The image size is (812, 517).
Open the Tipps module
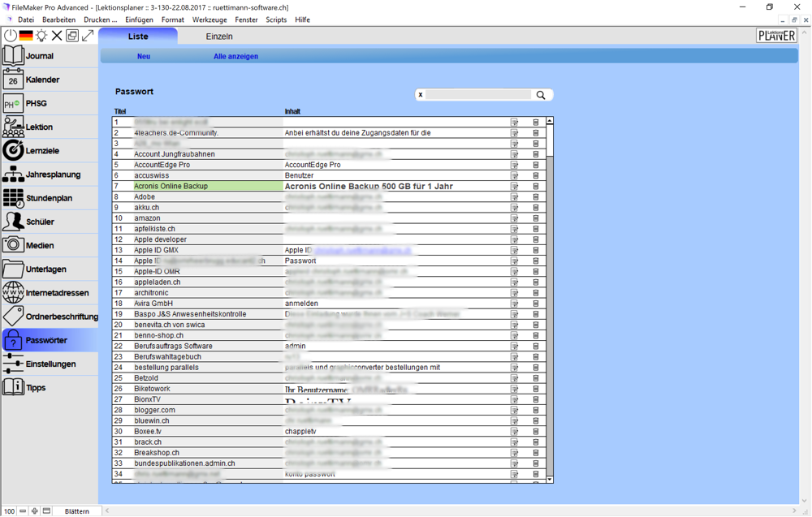[x=50, y=387]
